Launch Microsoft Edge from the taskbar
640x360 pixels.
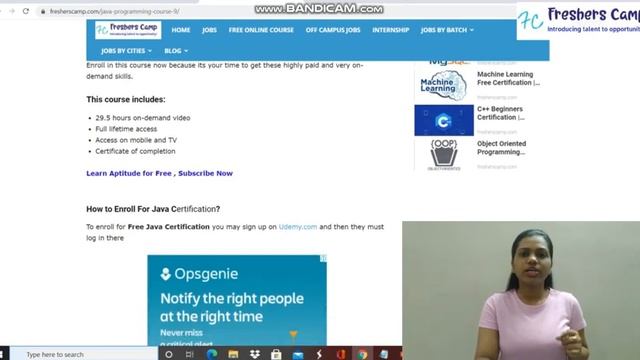coord(212,354)
